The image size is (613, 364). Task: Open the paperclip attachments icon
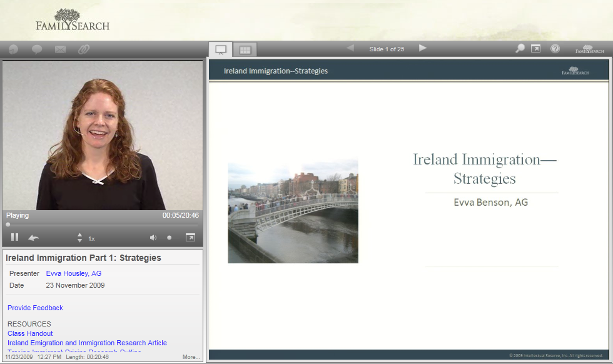(x=83, y=49)
